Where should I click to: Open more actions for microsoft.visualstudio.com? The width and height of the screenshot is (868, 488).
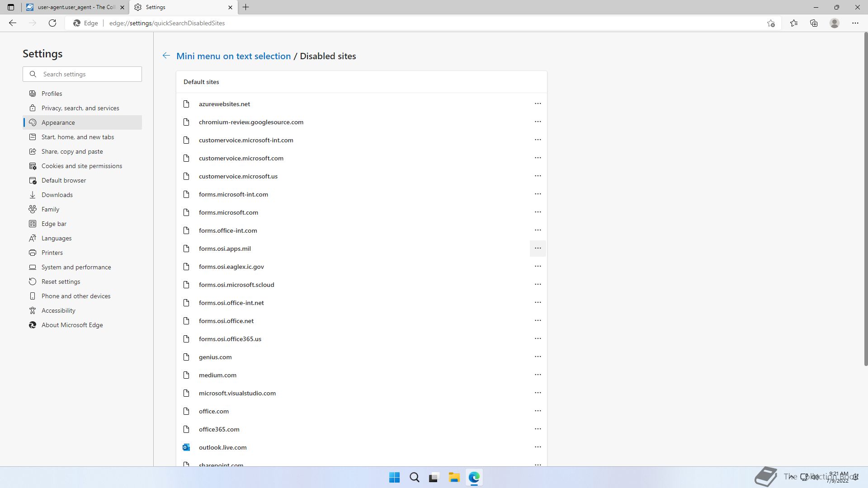click(538, 393)
